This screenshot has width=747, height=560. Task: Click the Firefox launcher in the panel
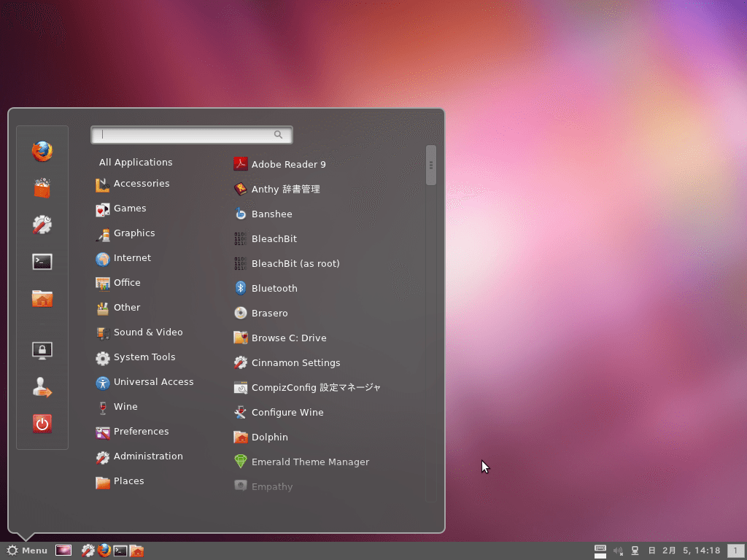104,551
